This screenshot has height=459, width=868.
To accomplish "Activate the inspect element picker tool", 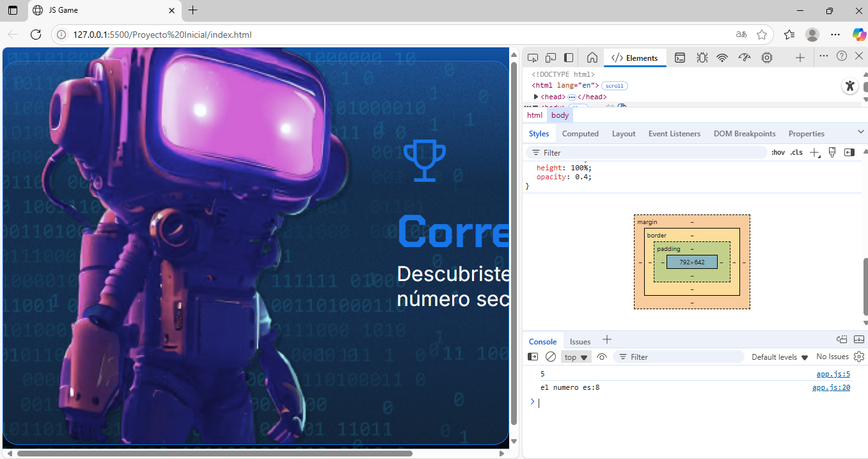I will click(x=533, y=58).
